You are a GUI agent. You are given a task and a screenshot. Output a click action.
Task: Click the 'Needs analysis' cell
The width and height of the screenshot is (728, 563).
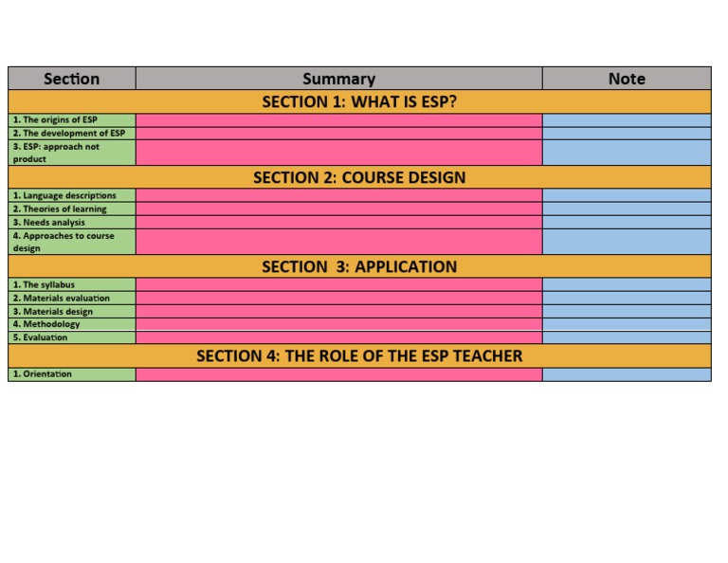click(x=72, y=223)
